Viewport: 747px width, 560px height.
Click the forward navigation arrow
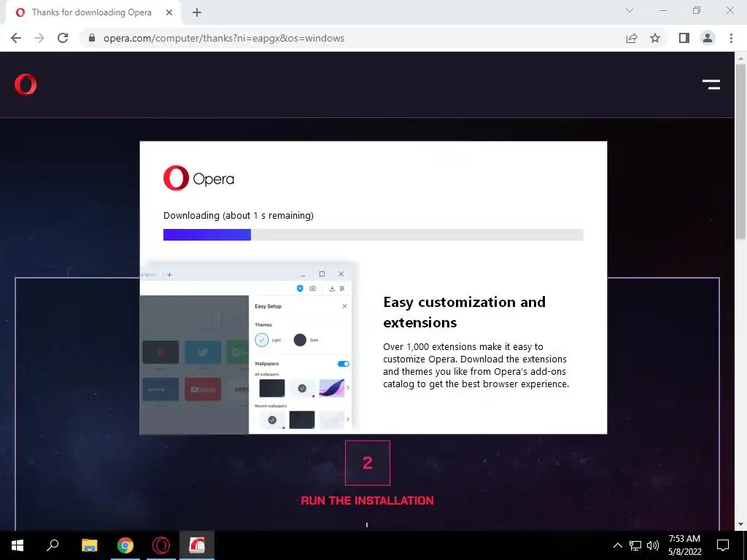click(39, 38)
